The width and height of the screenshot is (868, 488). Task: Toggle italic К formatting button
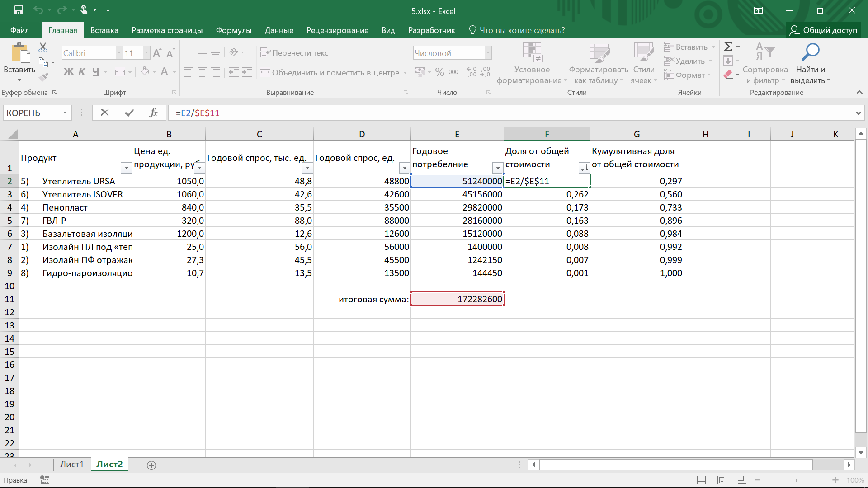pos(82,71)
